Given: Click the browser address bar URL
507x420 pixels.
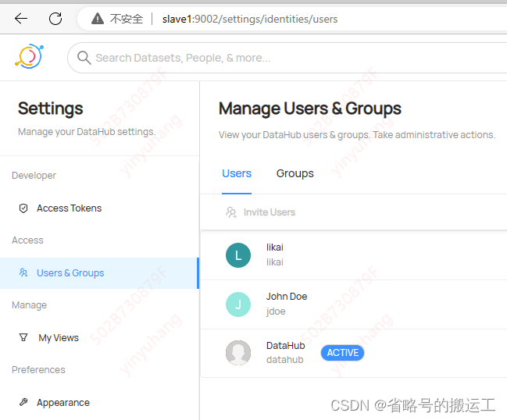Looking at the screenshot, I should [x=250, y=19].
